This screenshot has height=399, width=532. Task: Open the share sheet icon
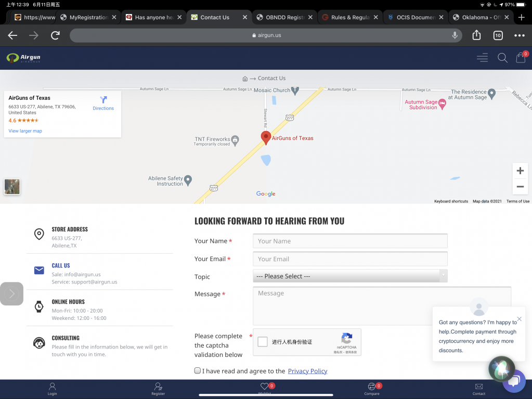pyautogui.click(x=476, y=35)
